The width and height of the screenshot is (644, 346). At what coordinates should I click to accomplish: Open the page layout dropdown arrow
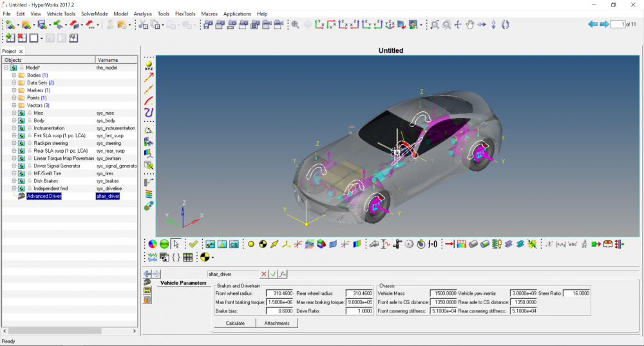click(42, 38)
